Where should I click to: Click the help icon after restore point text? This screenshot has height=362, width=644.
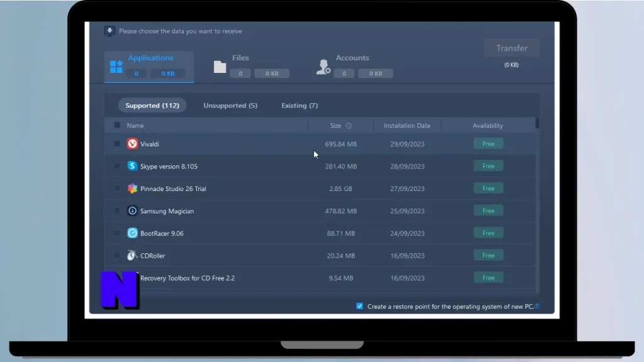(537, 306)
